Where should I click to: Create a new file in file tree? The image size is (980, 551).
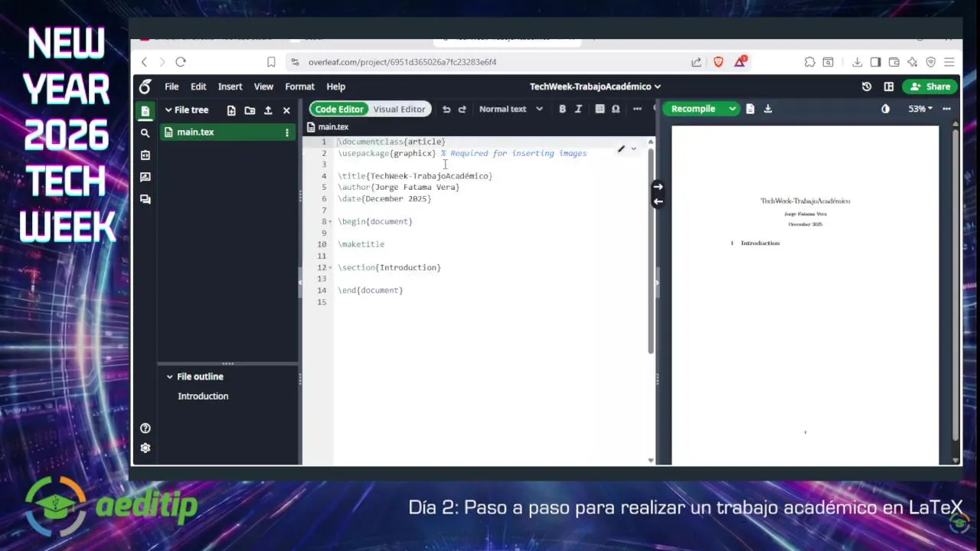[231, 110]
